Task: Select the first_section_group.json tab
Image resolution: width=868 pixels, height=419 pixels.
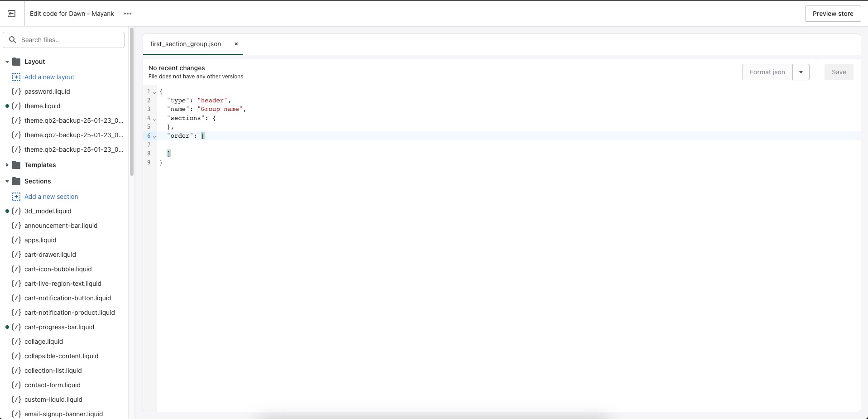Action: coord(185,44)
